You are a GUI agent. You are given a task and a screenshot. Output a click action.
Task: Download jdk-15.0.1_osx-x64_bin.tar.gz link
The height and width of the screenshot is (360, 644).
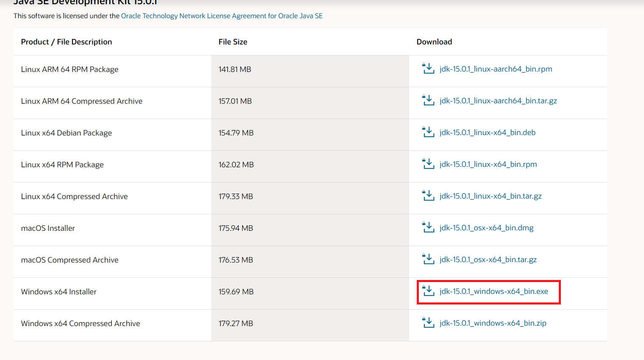point(488,260)
